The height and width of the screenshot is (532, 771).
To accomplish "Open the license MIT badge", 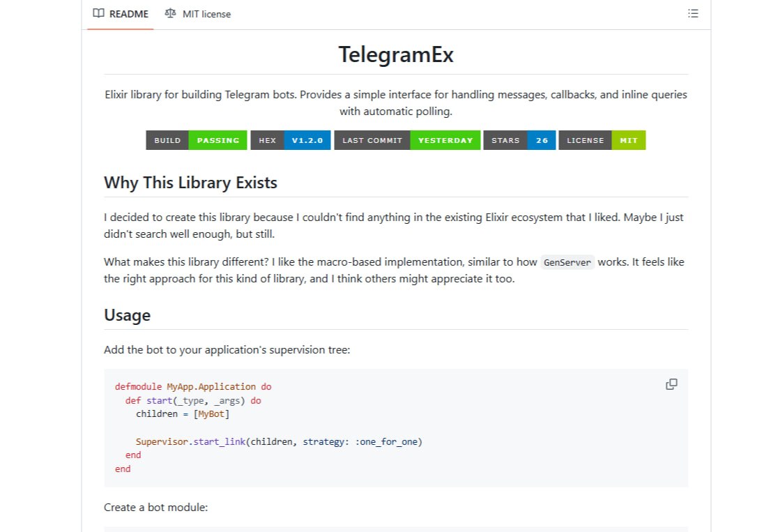I will (x=602, y=140).
